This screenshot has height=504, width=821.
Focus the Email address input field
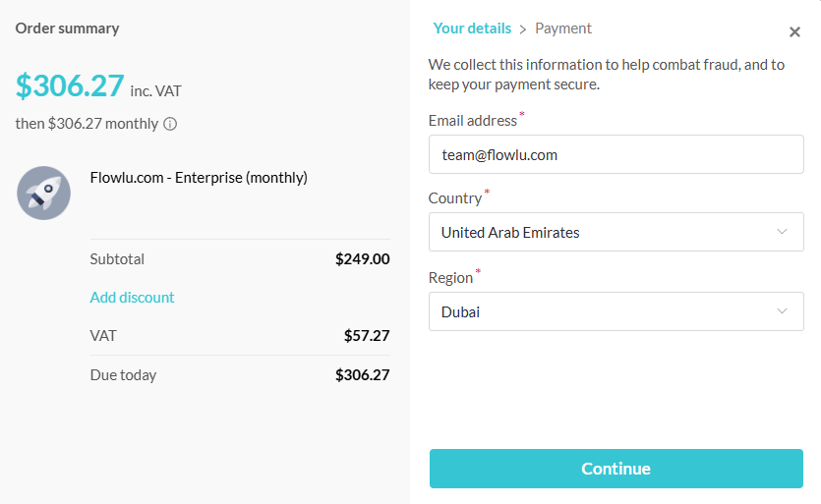point(616,154)
